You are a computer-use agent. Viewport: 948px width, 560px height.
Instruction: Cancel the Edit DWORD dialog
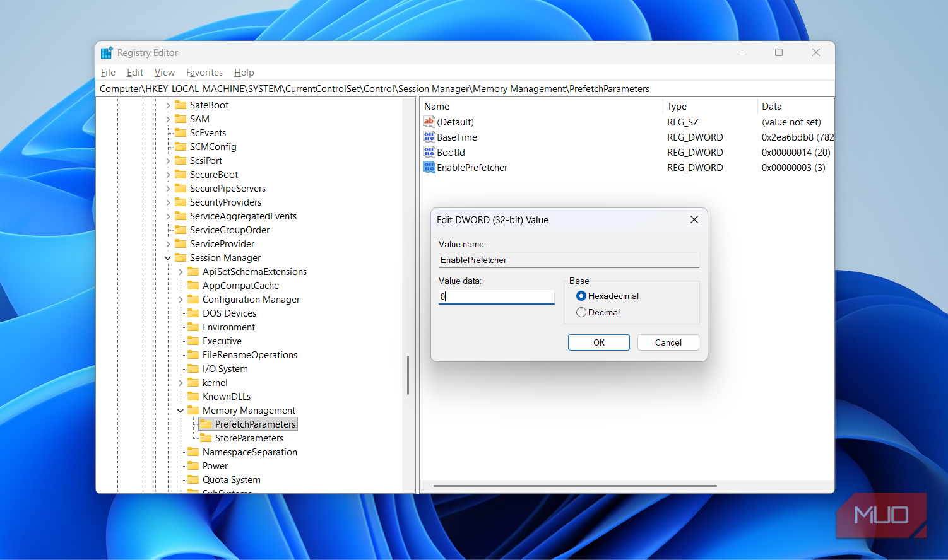click(668, 342)
